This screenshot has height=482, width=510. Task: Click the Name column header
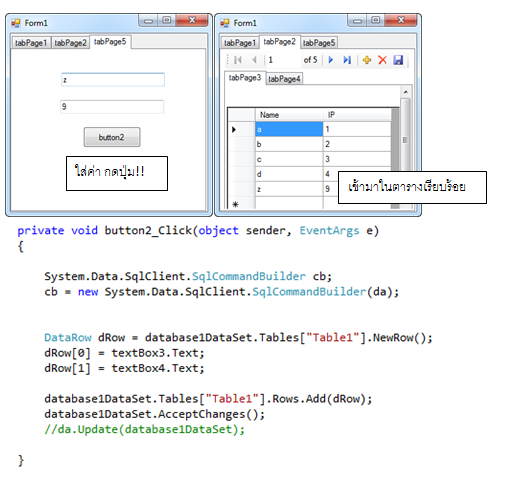coord(289,115)
